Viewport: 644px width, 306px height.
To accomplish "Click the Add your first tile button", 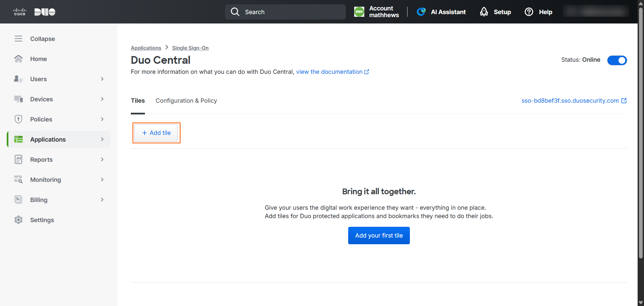I will pyautogui.click(x=379, y=236).
